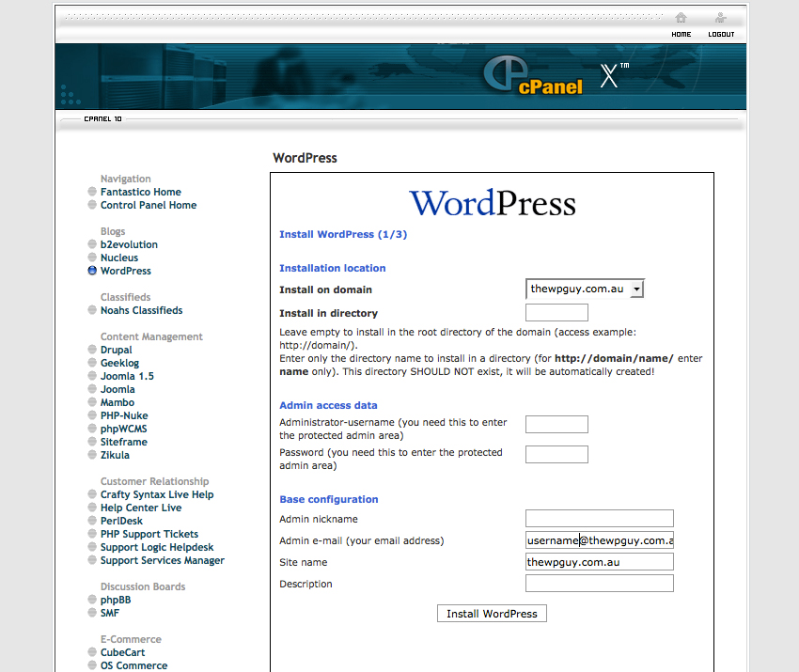Open the phpBB discussion board link
This screenshot has width=799, height=672.
[x=116, y=600]
